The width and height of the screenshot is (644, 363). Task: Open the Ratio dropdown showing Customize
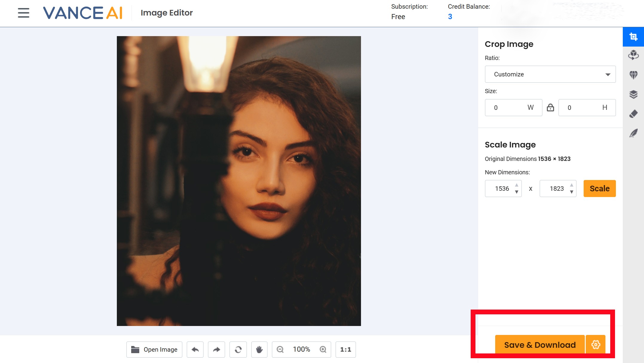click(x=550, y=74)
